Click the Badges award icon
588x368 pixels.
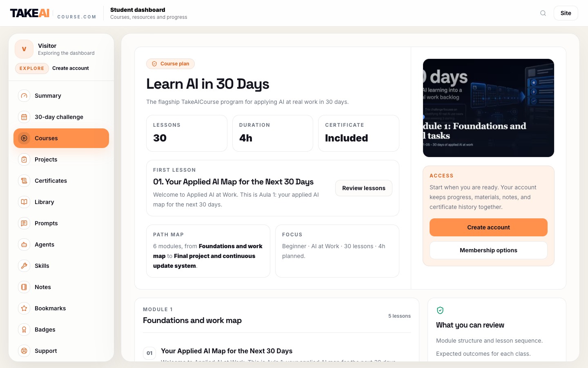point(24,330)
